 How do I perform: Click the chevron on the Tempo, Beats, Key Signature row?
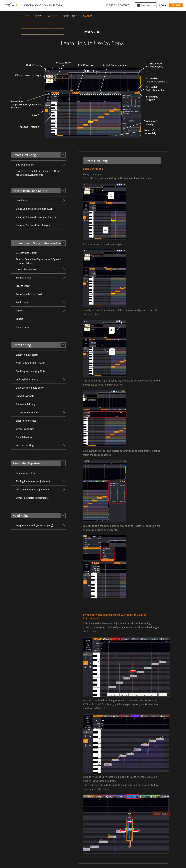click(64, 261)
